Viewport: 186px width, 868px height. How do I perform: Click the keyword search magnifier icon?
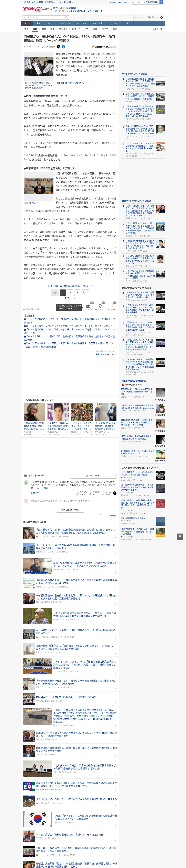(66, 17)
